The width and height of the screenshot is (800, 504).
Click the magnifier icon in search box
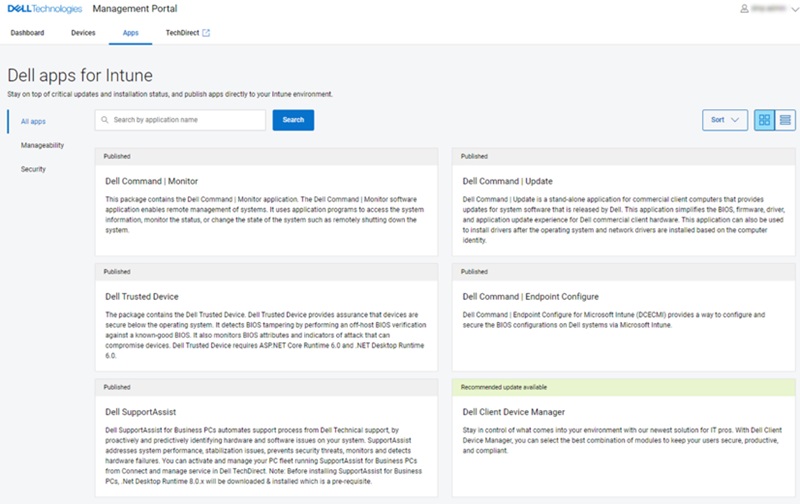tap(105, 120)
